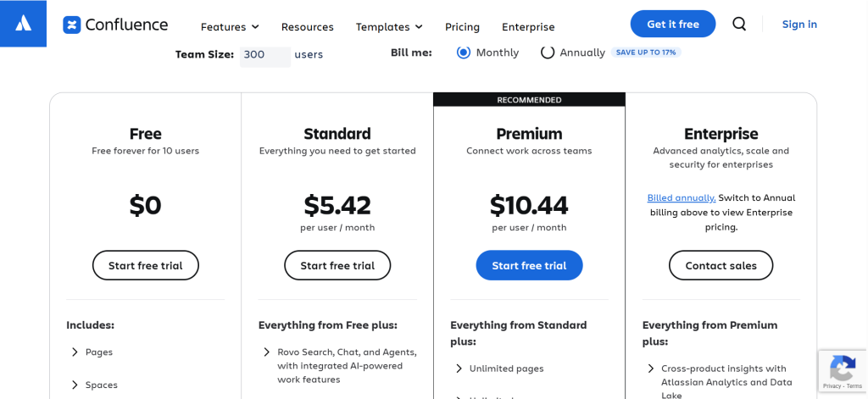Click the Atlassian logo icon
This screenshot has width=868, height=399.
pos(24,24)
